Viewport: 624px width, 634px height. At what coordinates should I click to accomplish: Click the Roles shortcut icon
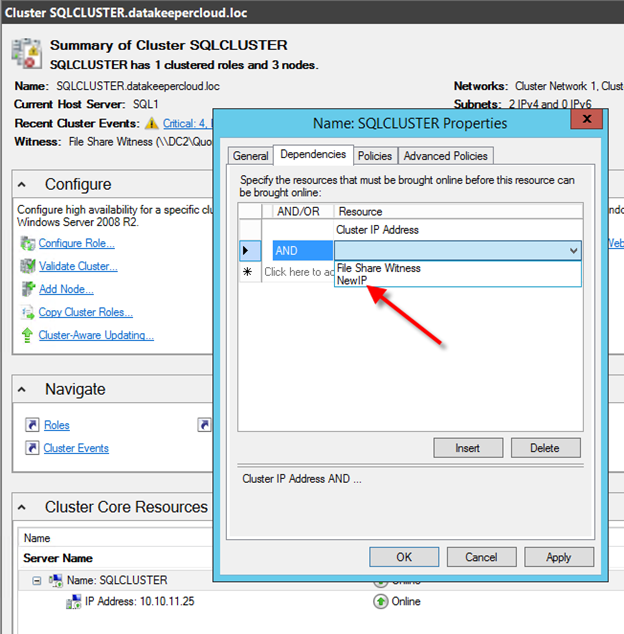32,425
